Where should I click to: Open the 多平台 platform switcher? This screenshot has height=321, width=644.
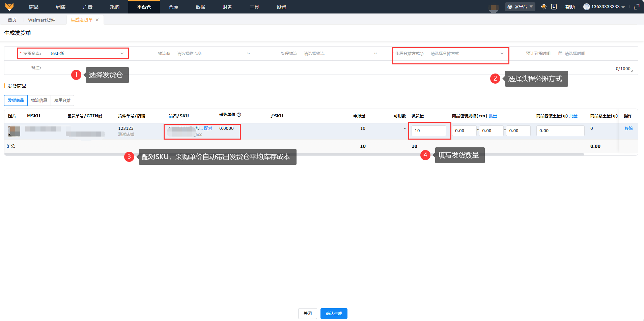pos(520,7)
